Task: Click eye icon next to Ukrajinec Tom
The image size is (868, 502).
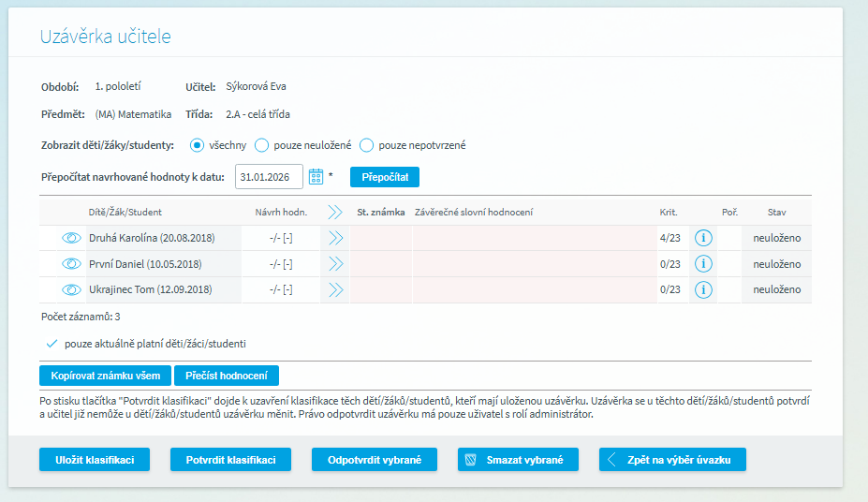Action: click(72, 289)
